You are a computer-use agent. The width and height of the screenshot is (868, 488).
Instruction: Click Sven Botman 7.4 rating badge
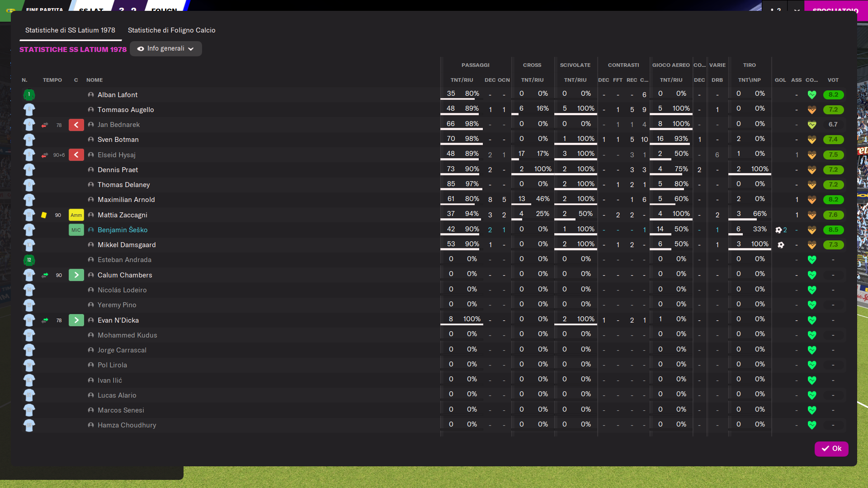(833, 140)
